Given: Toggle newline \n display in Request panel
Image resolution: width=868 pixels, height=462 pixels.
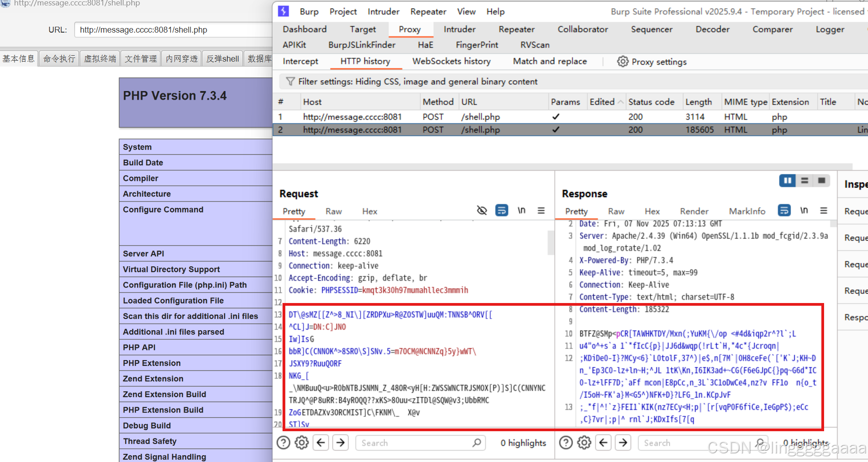Looking at the screenshot, I should 522,211.
